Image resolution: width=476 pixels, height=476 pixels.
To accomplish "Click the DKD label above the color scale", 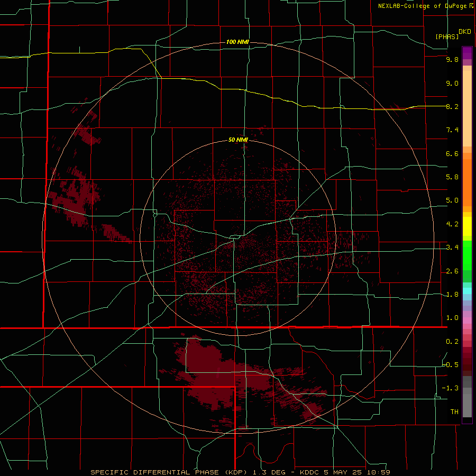I will pos(464,32).
